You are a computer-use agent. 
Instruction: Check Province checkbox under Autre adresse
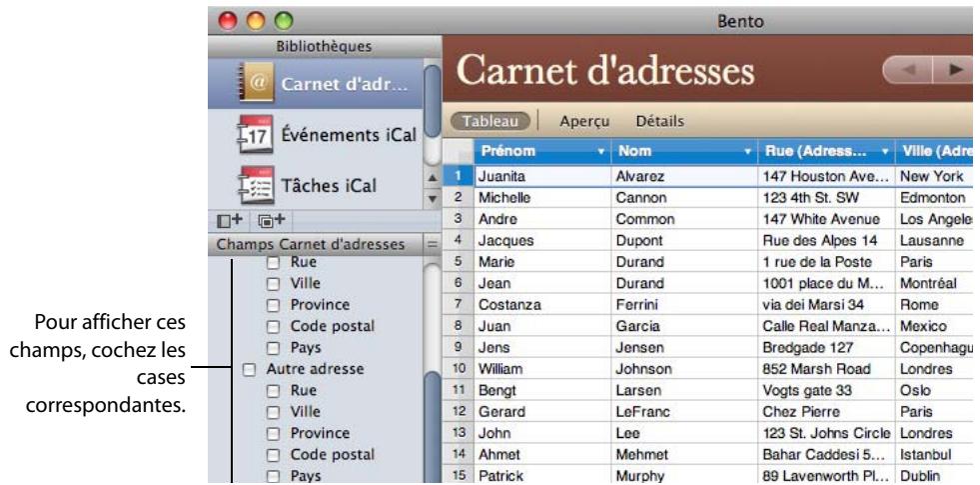click(x=273, y=434)
